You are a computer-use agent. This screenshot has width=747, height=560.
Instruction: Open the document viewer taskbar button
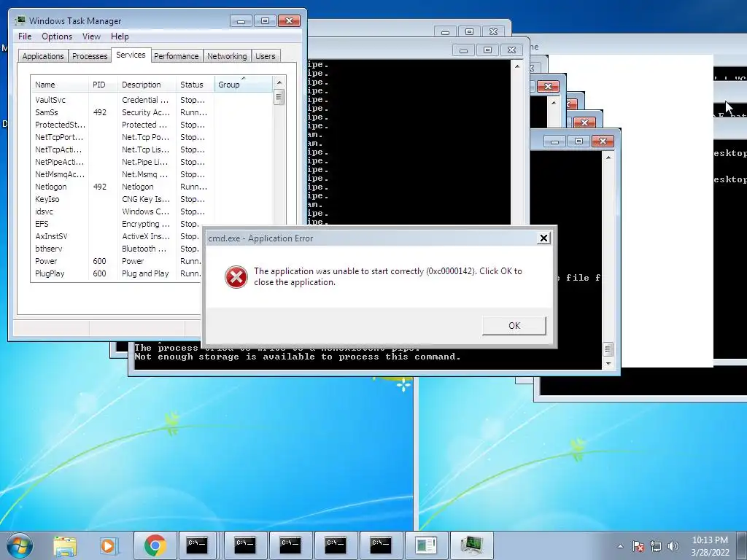[426, 545]
